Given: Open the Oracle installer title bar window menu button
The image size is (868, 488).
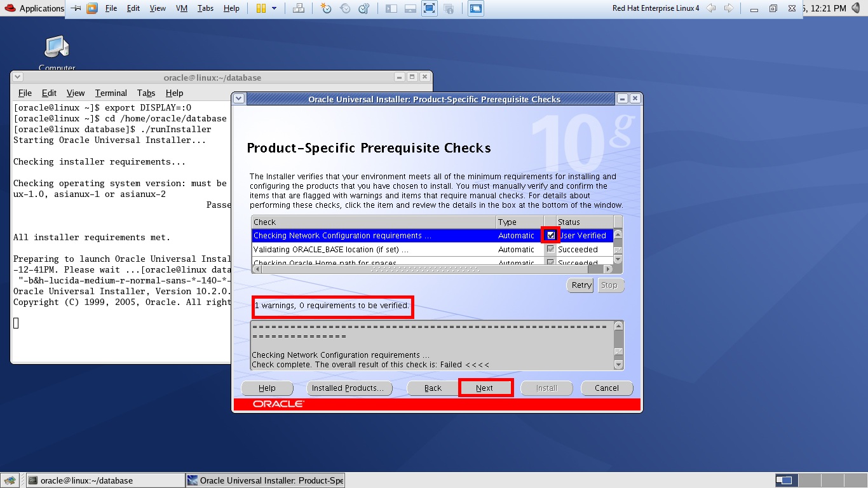Looking at the screenshot, I should 238,98.
